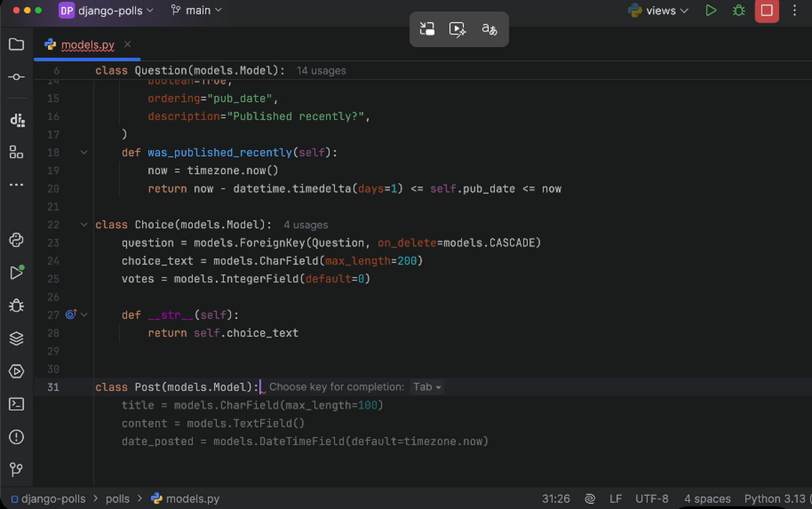Open the Python Console tool window
812x509 pixels.
(x=16, y=240)
